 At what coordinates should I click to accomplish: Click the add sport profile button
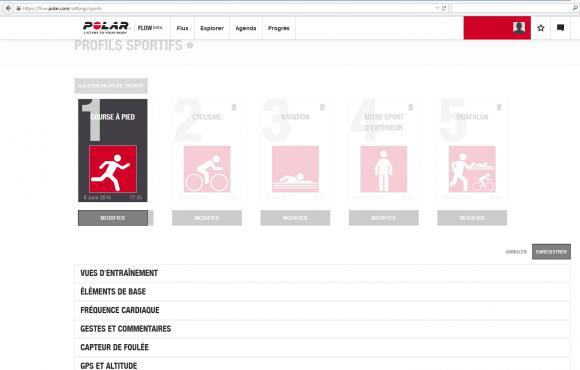click(x=111, y=86)
